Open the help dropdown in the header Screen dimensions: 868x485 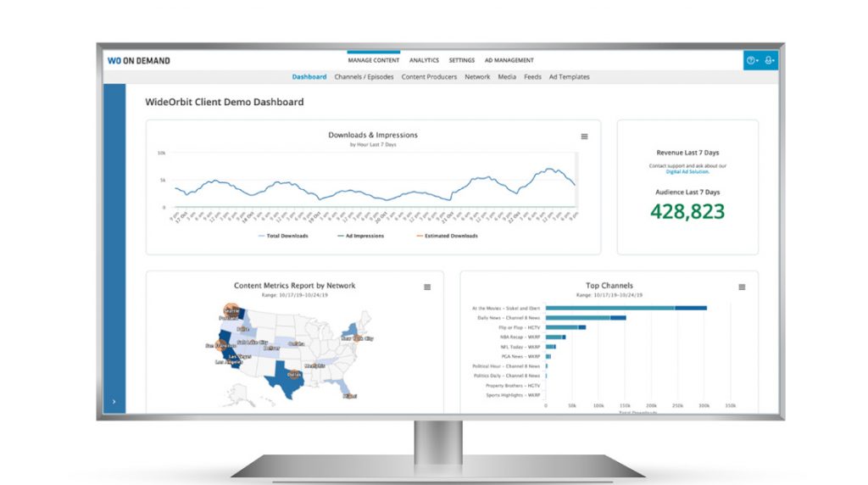click(x=751, y=61)
